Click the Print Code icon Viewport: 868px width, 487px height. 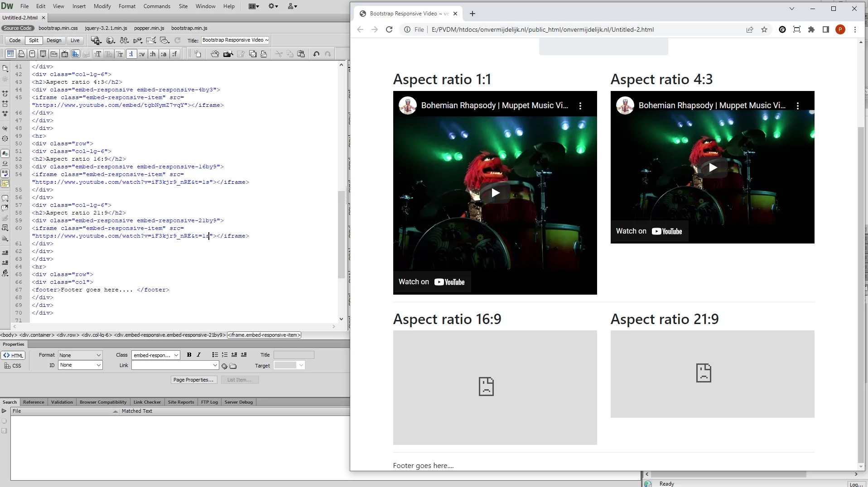(264, 54)
